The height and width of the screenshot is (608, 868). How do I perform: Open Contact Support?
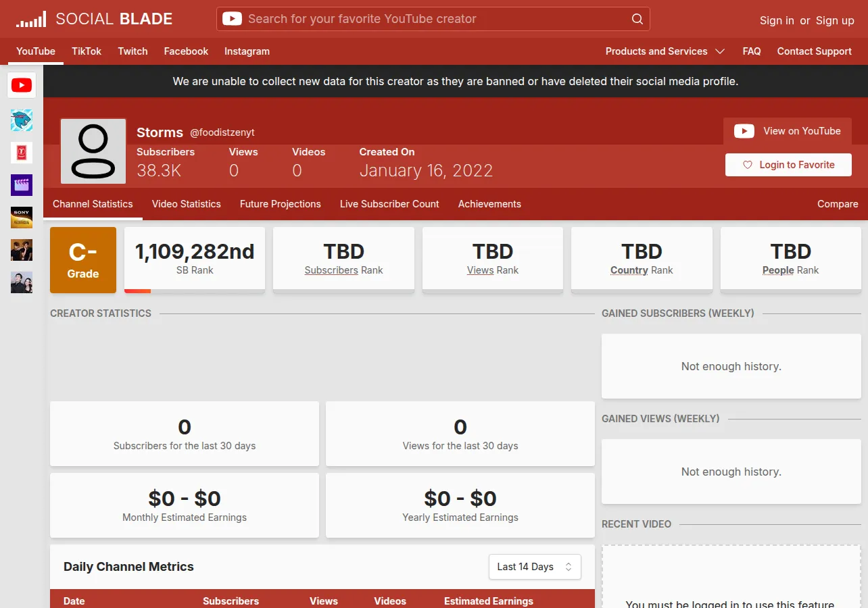[x=814, y=51]
